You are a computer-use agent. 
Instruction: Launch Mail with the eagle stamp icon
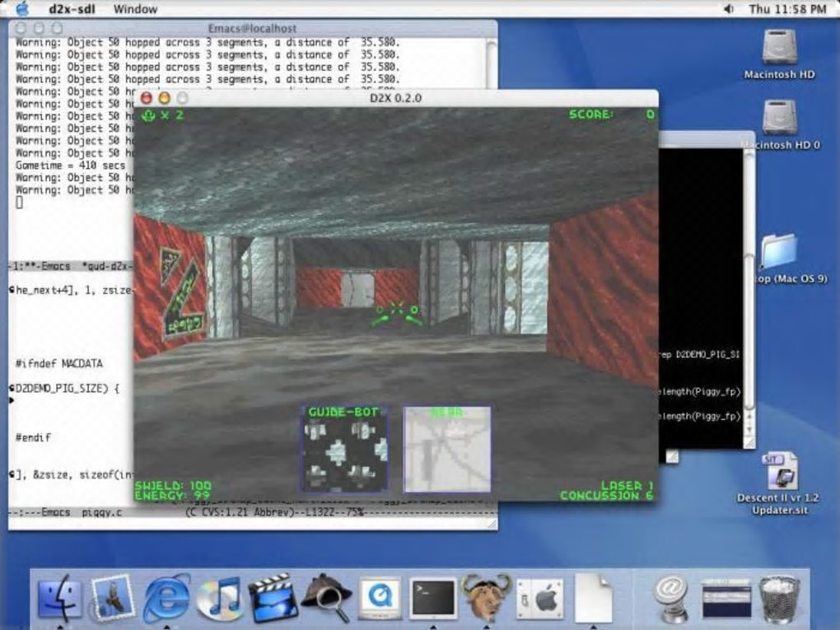[113, 598]
